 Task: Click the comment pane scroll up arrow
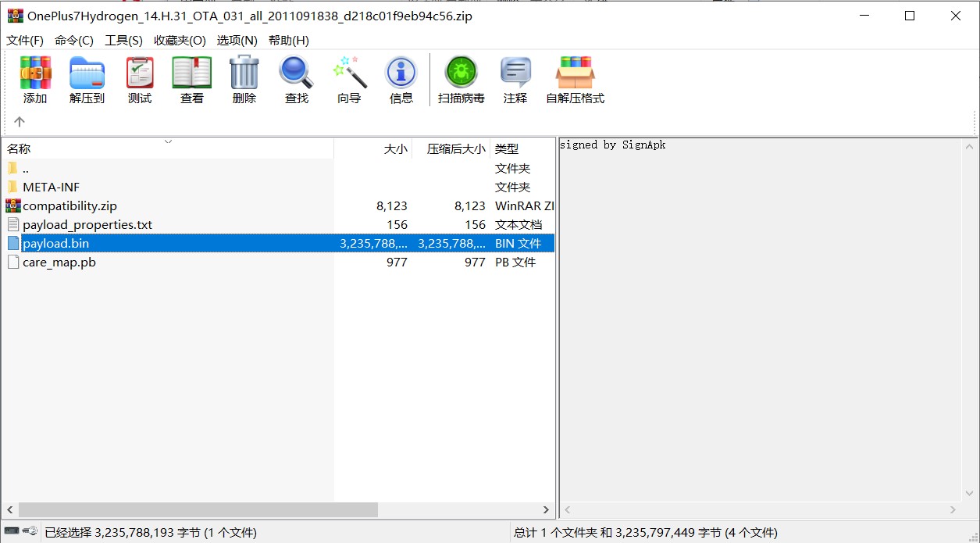970,146
